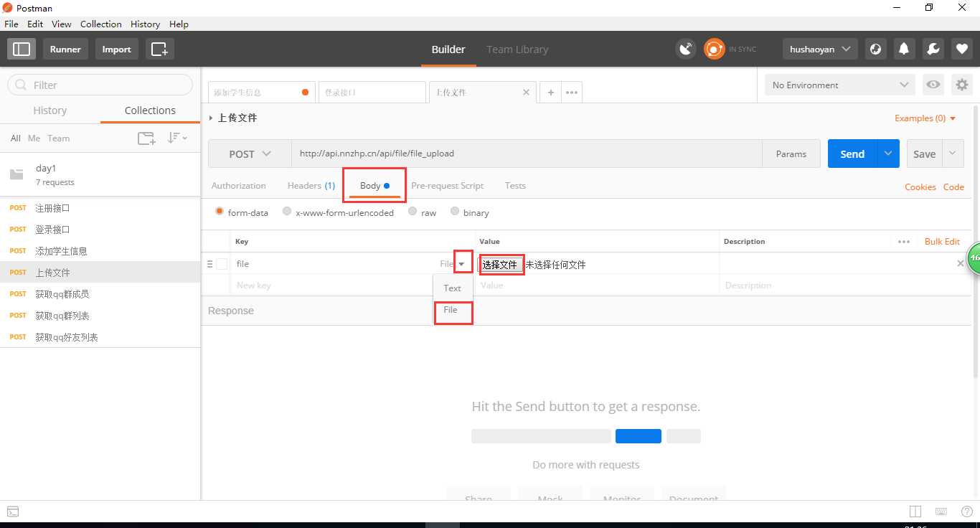Viewport: 980px width, 528px height.
Task: Click the request URL input field
Action: click(527, 154)
